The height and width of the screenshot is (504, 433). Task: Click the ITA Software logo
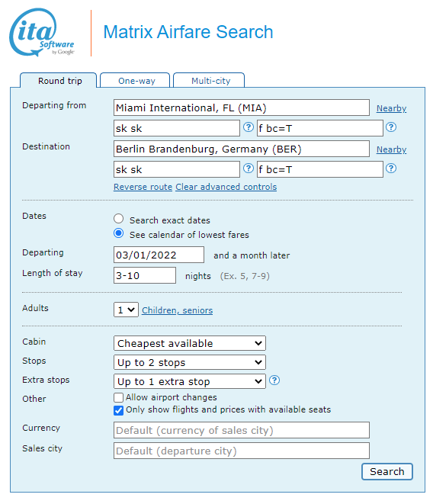click(x=42, y=33)
